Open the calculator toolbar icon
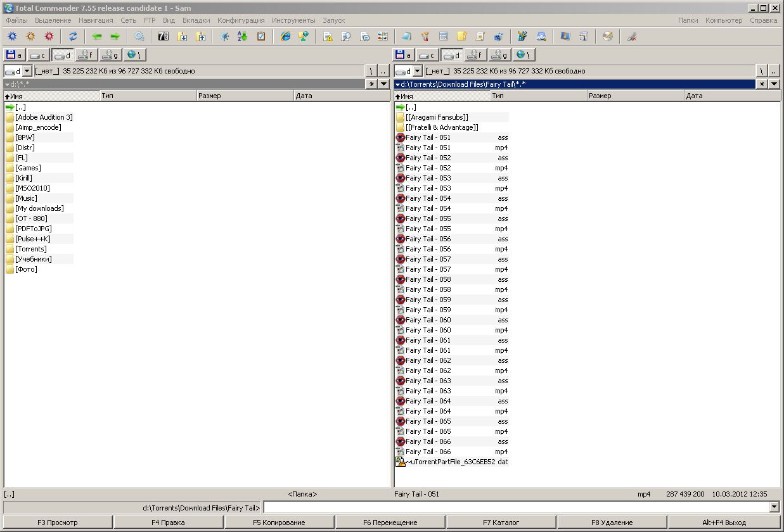 click(x=444, y=37)
